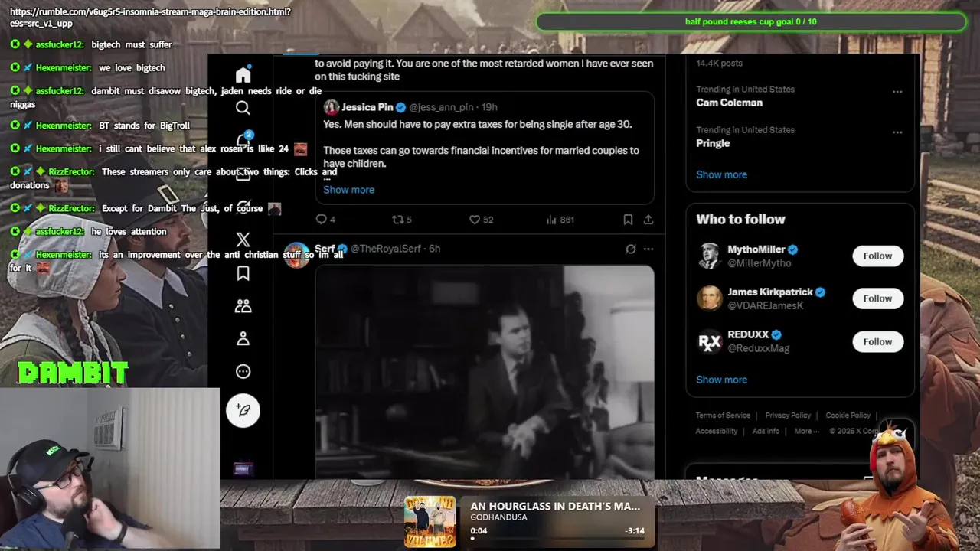Bookmark the post quoting Jessica Pin
980x551 pixels.
[628, 220]
